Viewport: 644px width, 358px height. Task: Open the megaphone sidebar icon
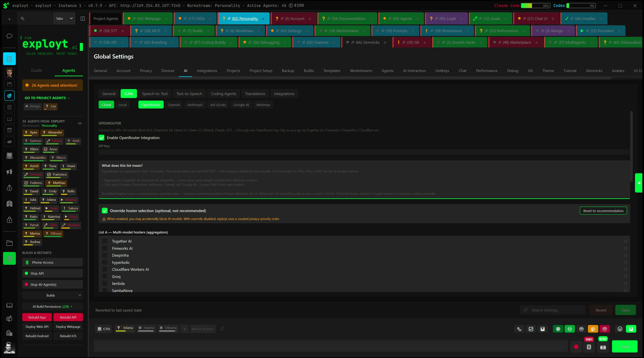pos(9,172)
